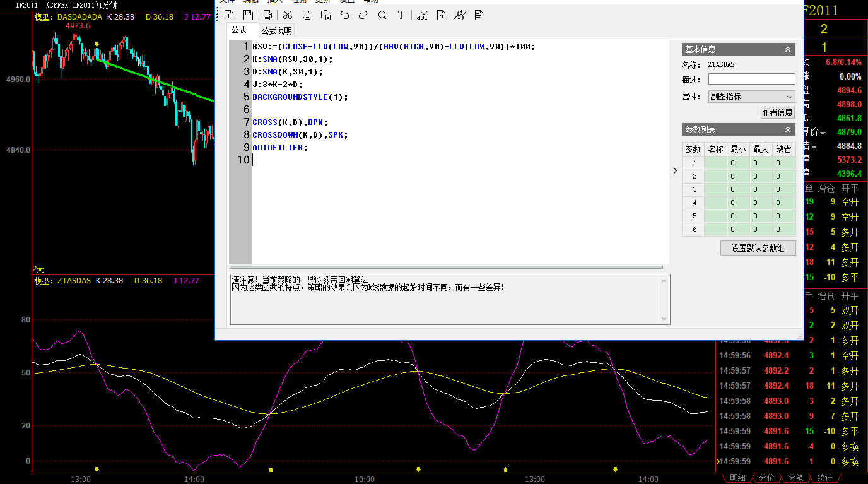The image size is (868, 484).
Task: Run the abc syntax check icon
Action: [422, 15]
